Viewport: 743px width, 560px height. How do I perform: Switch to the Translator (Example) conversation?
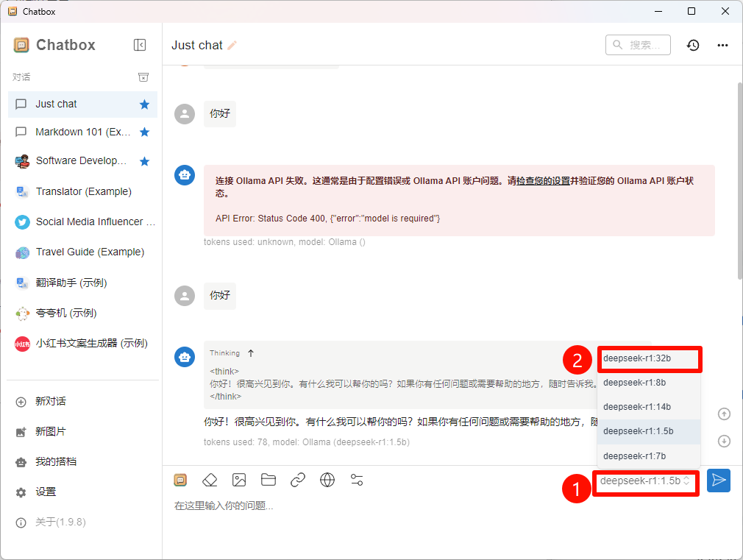tap(81, 191)
